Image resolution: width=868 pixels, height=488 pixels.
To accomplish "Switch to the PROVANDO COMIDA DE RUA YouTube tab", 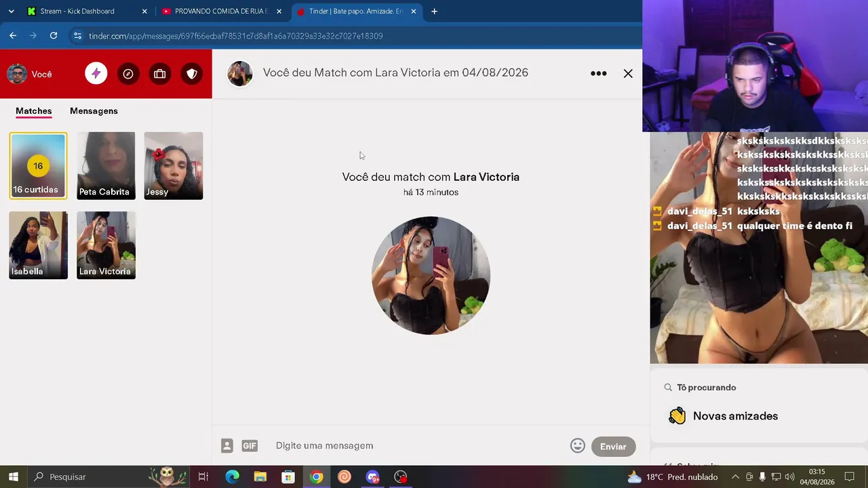I will [x=221, y=11].
